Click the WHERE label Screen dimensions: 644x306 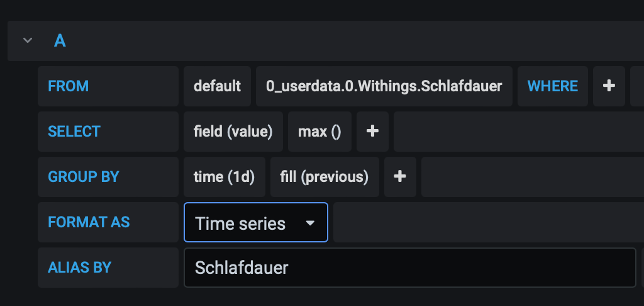[552, 86]
